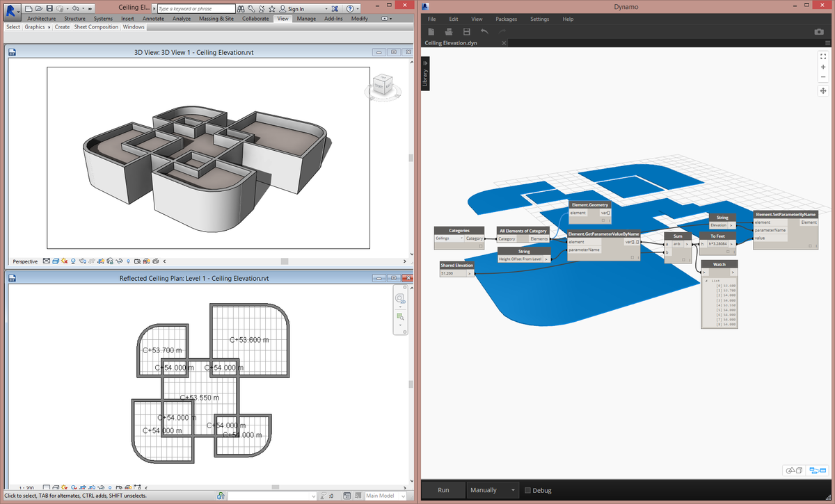The width and height of the screenshot is (835, 504).
Task: Click the ceiling plan horizontal scrollbar thumb
Action: pyautogui.click(x=277, y=487)
